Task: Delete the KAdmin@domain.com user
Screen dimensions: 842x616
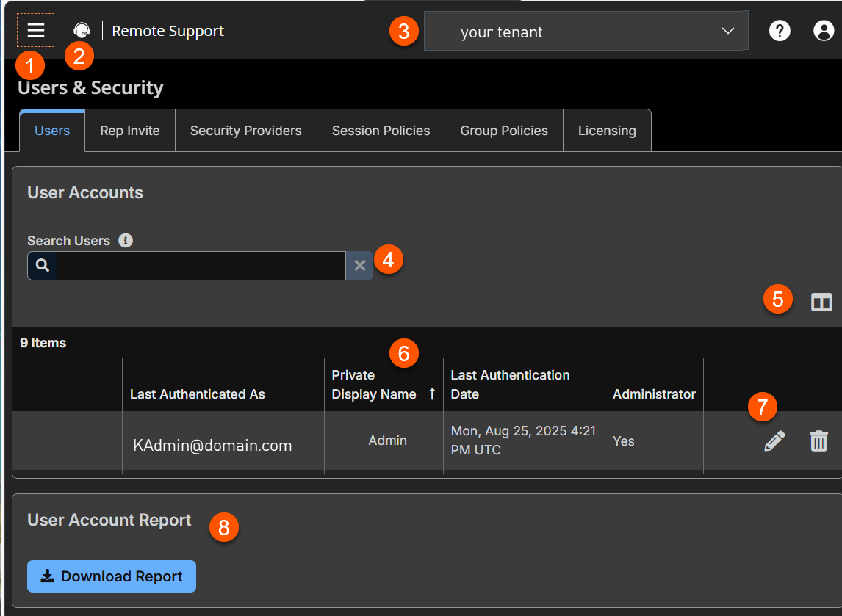Action: tap(818, 441)
